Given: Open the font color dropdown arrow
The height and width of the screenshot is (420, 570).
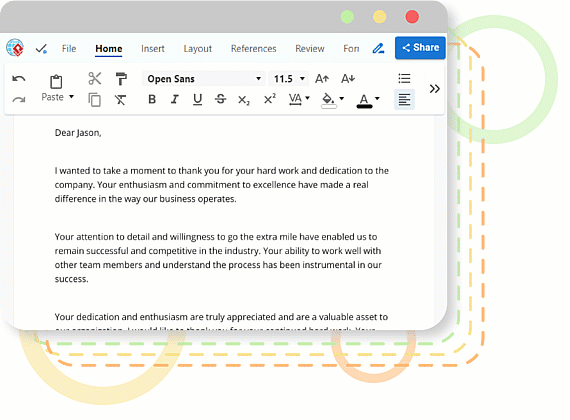Looking at the screenshot, I should pyautogui.click(x=377, y=99).
